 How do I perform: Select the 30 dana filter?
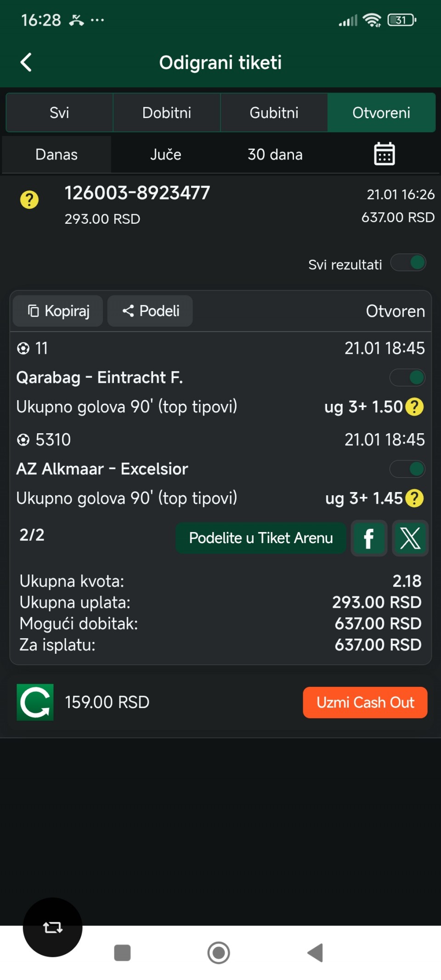(x=275, y=154)
